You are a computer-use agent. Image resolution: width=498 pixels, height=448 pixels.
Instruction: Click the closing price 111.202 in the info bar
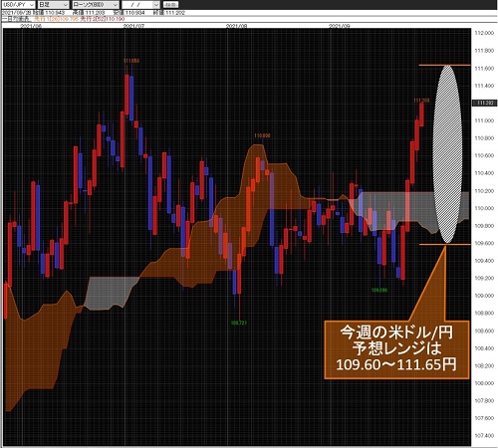pyautogui.click(x=175, y=13)
